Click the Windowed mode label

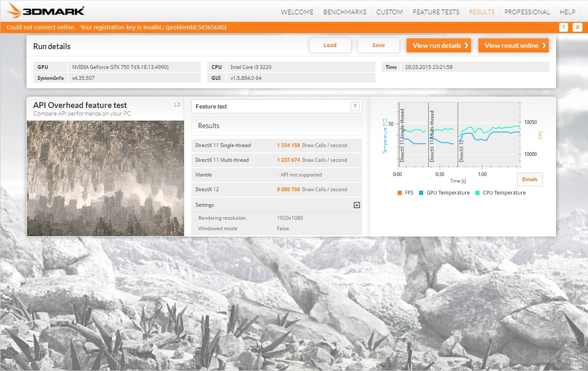coord(218,229)
